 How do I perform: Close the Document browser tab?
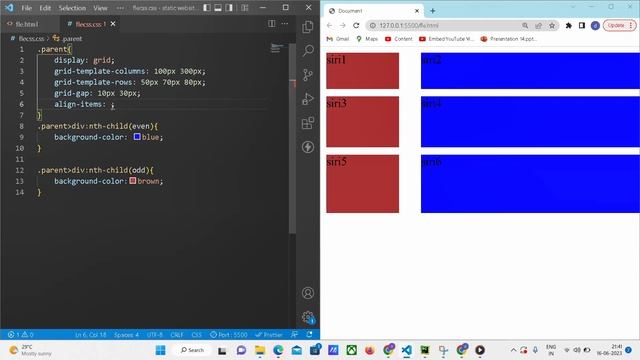(417, 11)
